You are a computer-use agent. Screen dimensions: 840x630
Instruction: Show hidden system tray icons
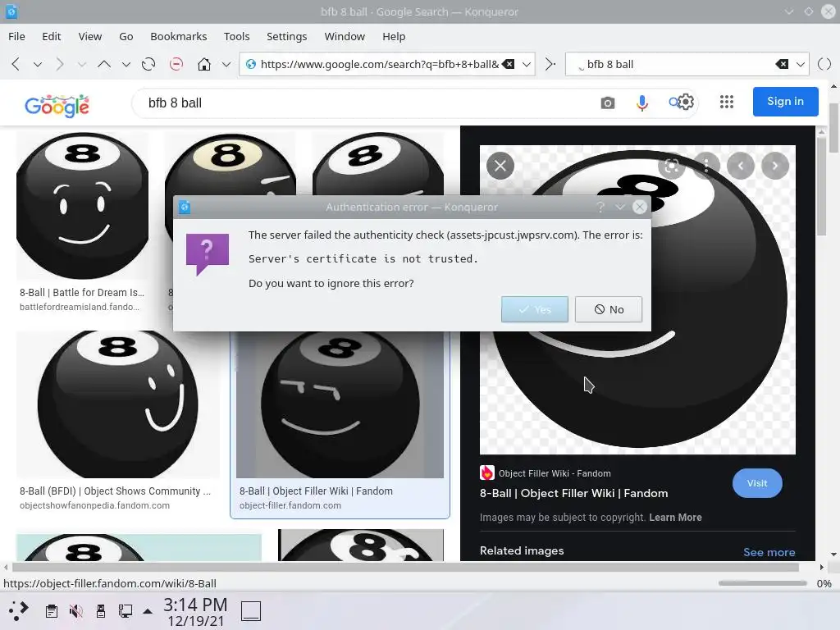click(x=148, y=611)
